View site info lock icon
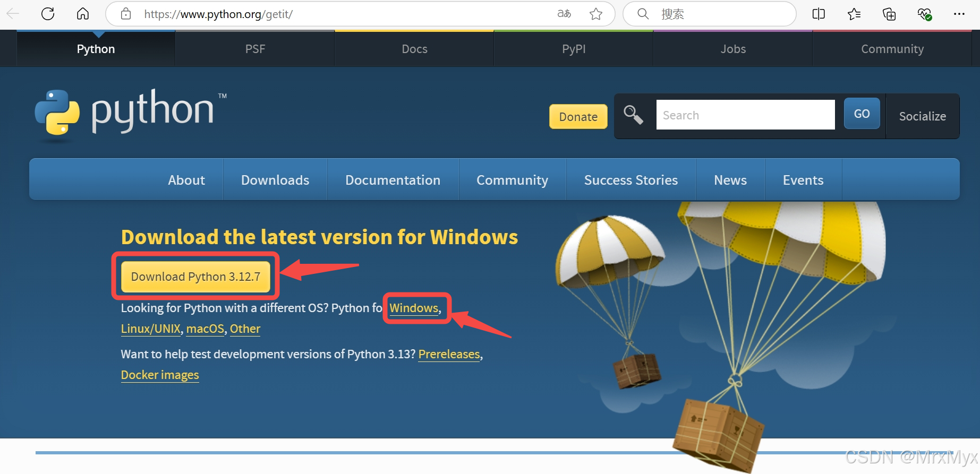This screenshot has width=980, height=474. pos(126,14)
